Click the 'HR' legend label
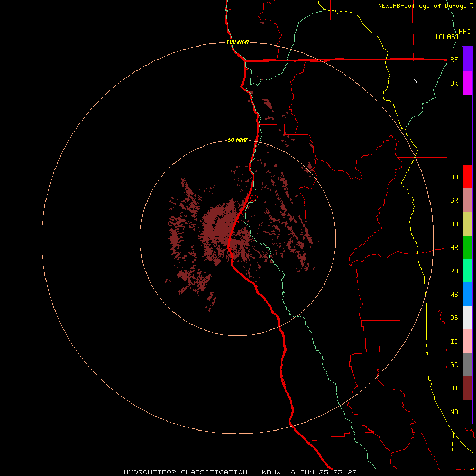 (454, 248)
